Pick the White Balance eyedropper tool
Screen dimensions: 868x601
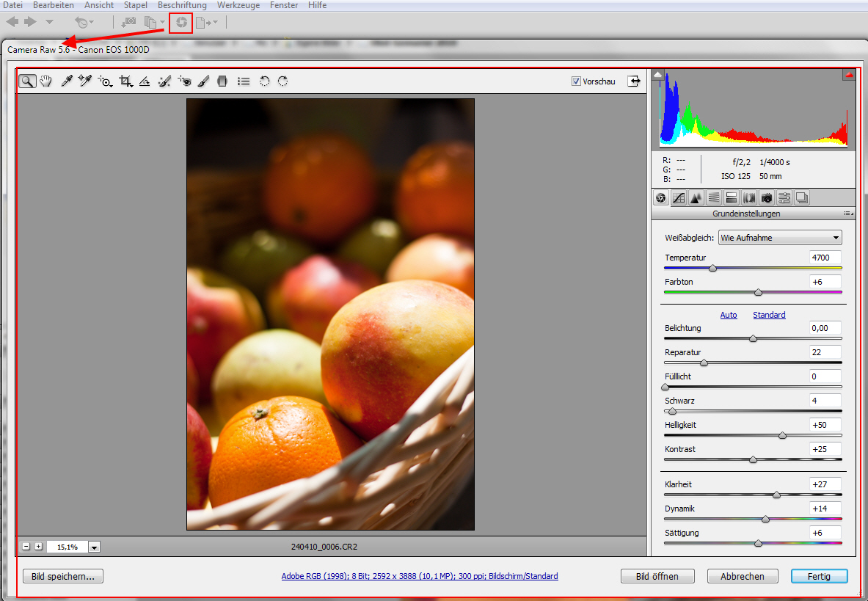[66, 81]
